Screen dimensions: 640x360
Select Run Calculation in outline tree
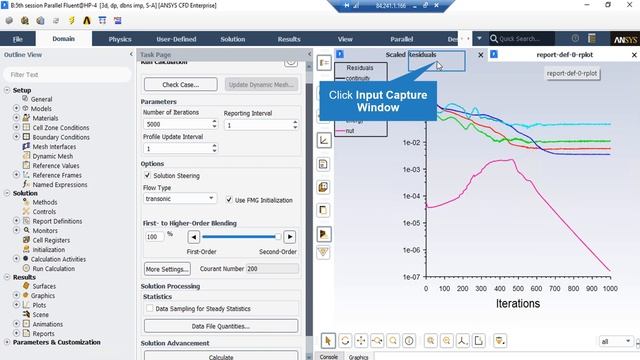pos(53,269)
